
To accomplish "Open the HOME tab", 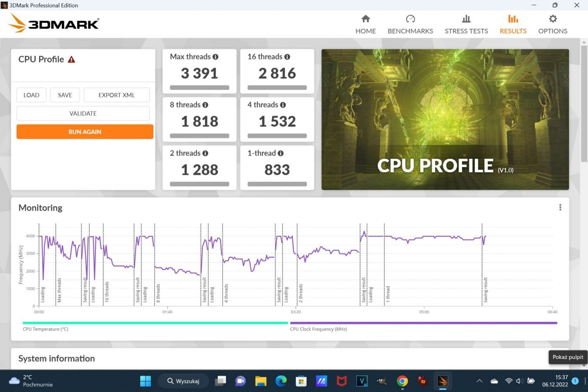I will pos(365,24).
